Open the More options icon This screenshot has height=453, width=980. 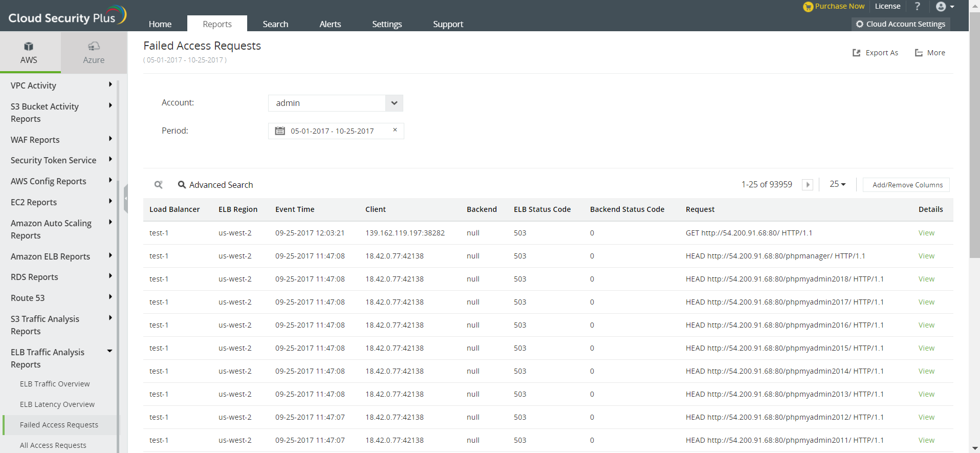919,53
